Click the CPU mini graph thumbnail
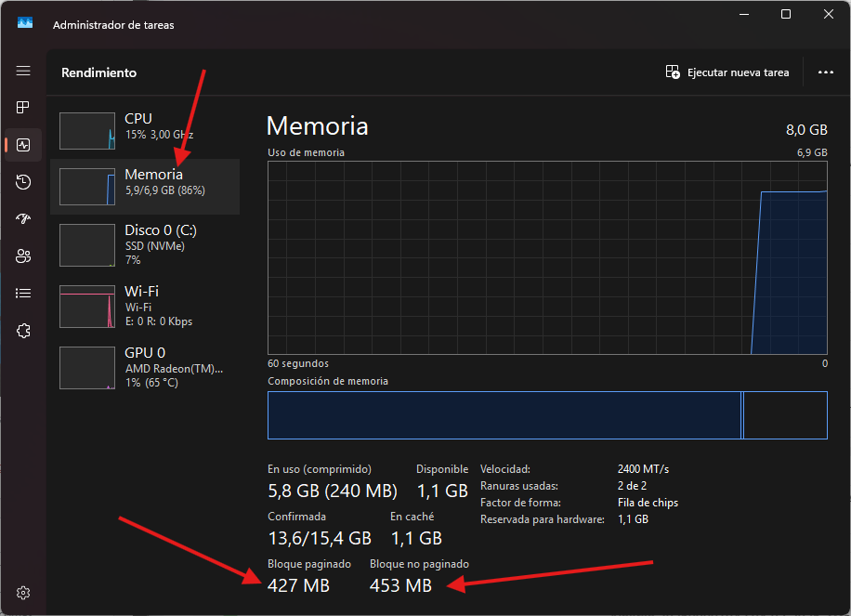The width and height of the screenshot is (851, 616). click(87, 131)
